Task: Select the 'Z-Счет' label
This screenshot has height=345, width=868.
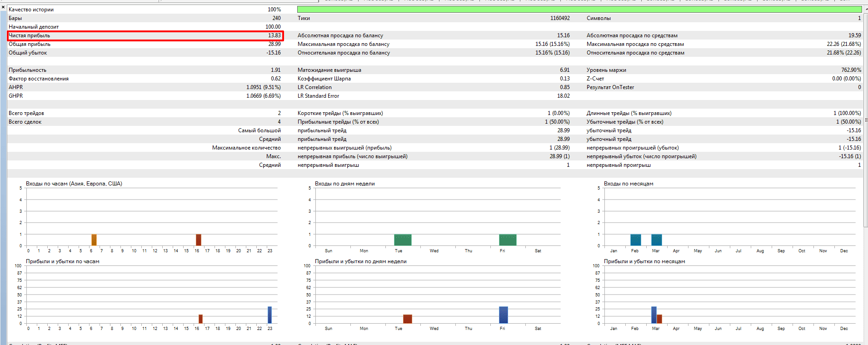Action: click(x=595, y=79)
